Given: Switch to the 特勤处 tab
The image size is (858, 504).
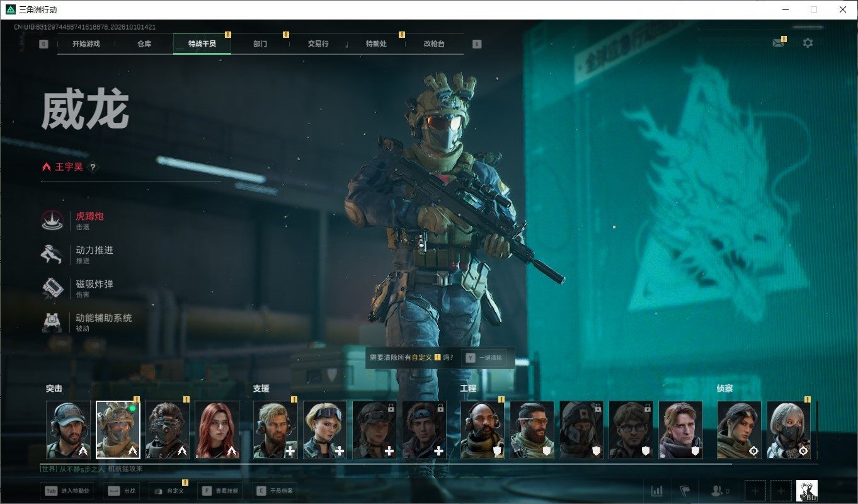Looking at the screenshot, I should (x=376, y=44).
